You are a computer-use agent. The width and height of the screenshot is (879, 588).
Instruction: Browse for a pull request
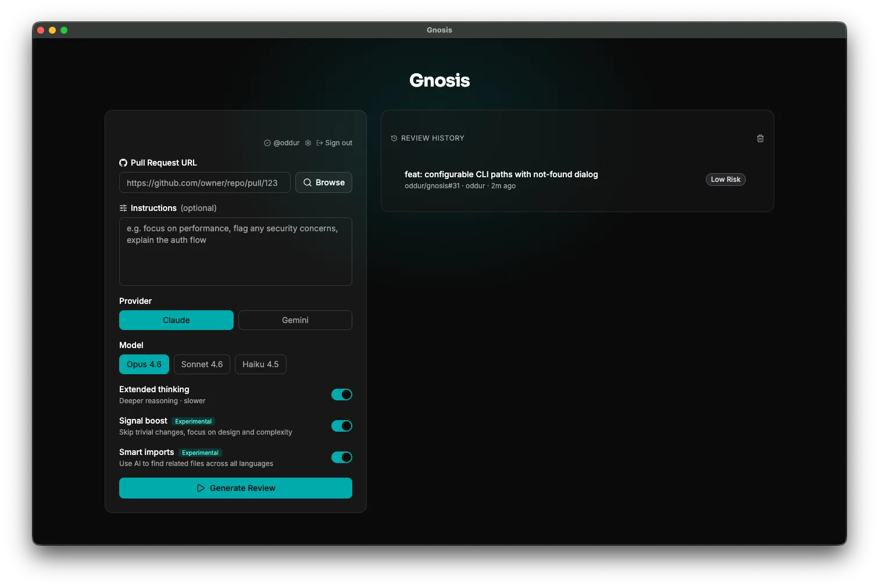pyautogui.click(x=324, y=182)
